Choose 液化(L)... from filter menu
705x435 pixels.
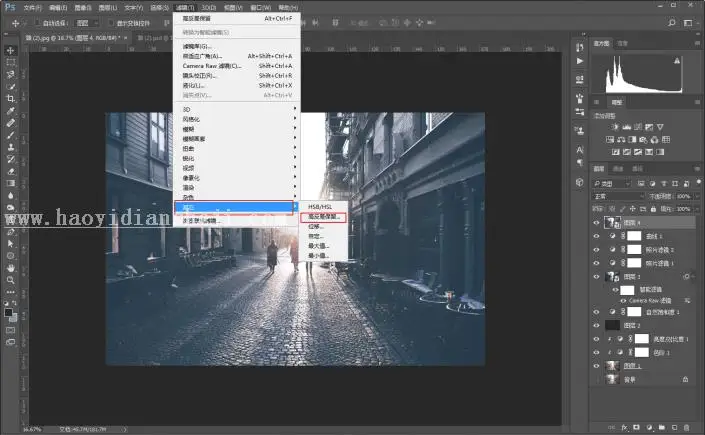pos(237,85)
